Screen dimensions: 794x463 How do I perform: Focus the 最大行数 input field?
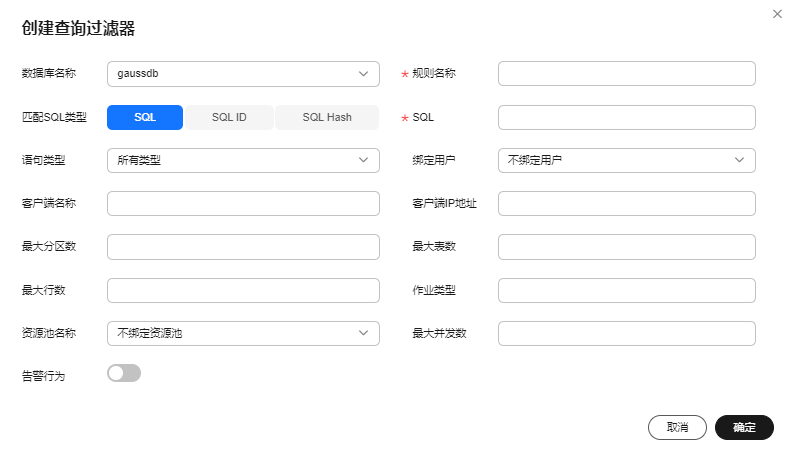coord(243,290)
